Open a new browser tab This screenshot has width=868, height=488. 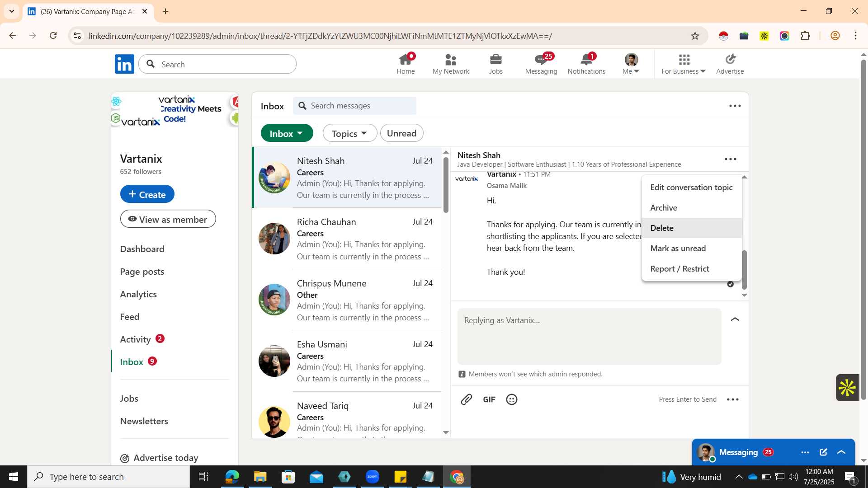coord(165,11)
